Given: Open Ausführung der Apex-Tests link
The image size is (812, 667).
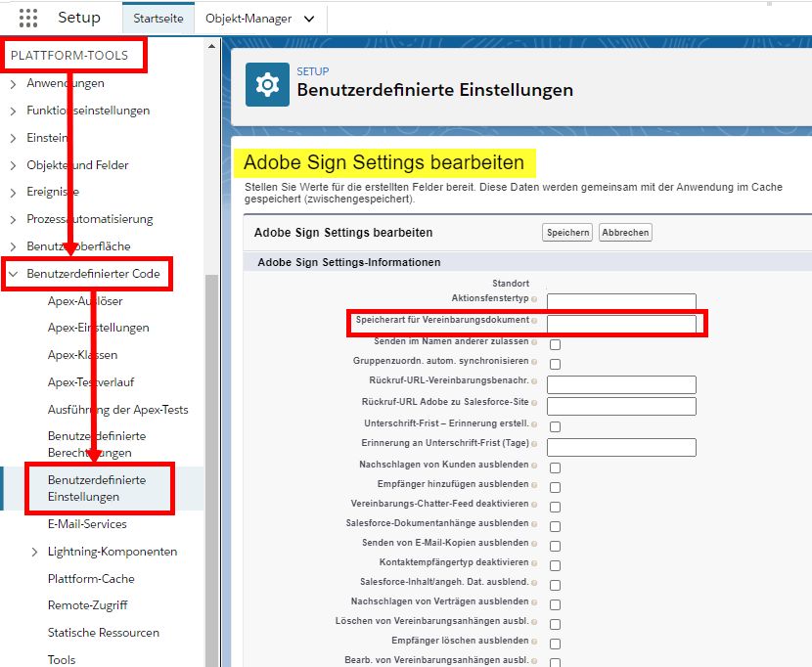Looking at the screenshot, I should click(118, 410).
